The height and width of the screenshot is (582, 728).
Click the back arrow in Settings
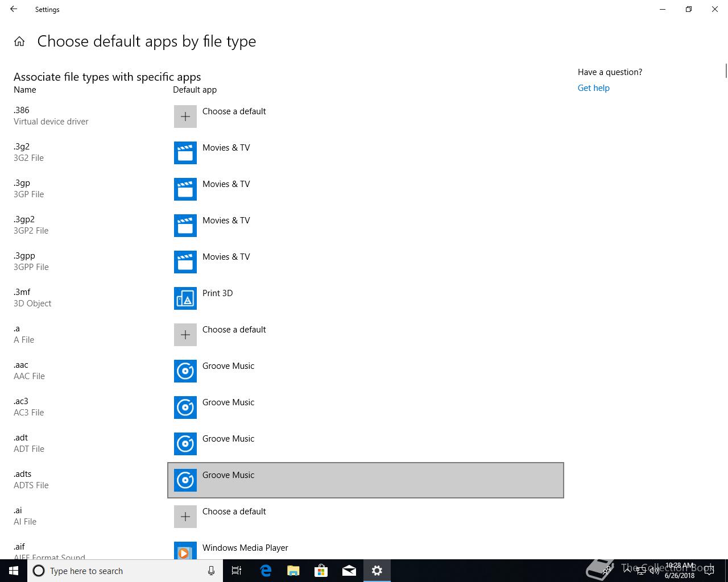pyautogui.click(x=14, y=9)
